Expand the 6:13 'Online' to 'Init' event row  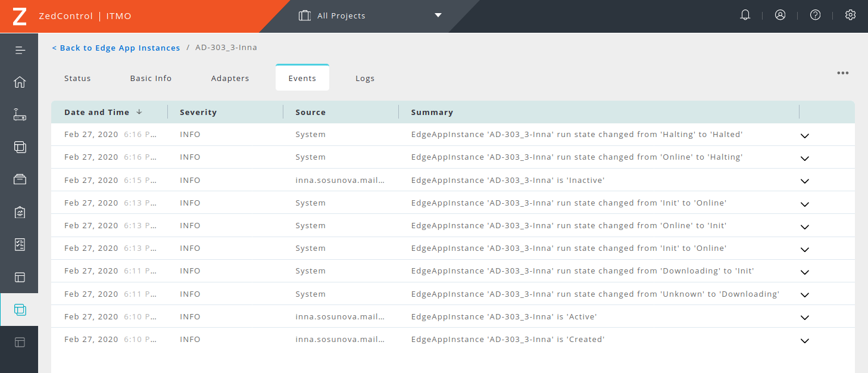804,227
